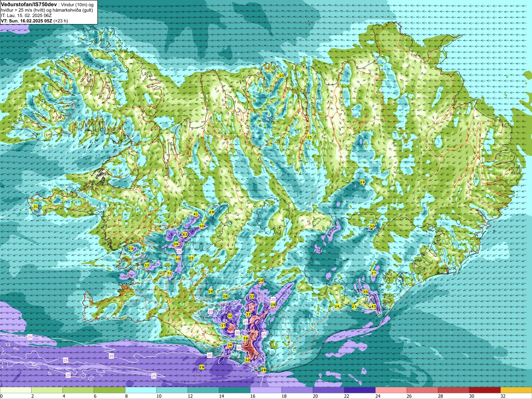This screenshot has height=399, width=532.
Task: Click the 'IT: Lau. 15. 02. 2025 06Z' line
Action: pos(26,15)
